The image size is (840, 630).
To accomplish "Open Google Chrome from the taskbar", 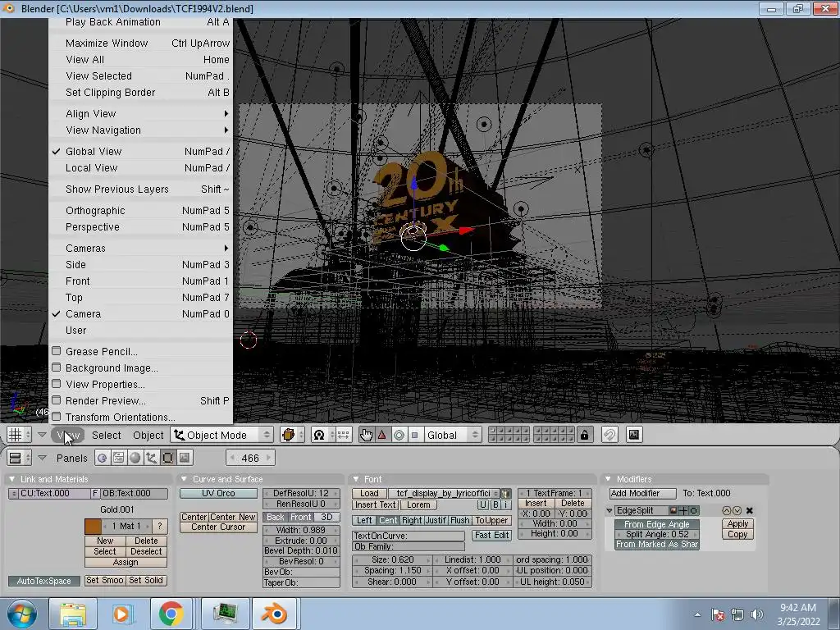I will (x=171, y=614).
